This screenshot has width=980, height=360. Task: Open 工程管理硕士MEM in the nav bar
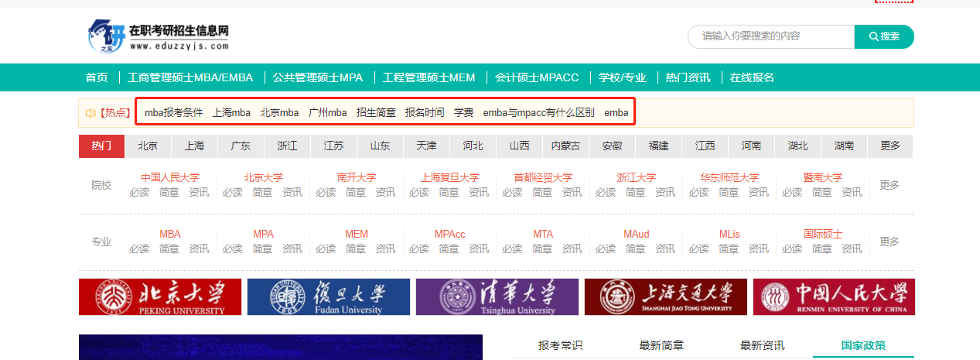429,77
